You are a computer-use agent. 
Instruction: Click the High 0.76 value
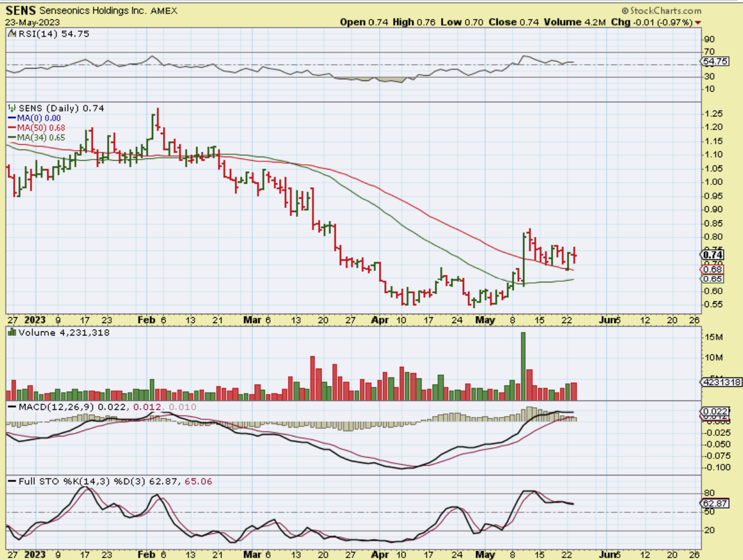pos(414,22)
